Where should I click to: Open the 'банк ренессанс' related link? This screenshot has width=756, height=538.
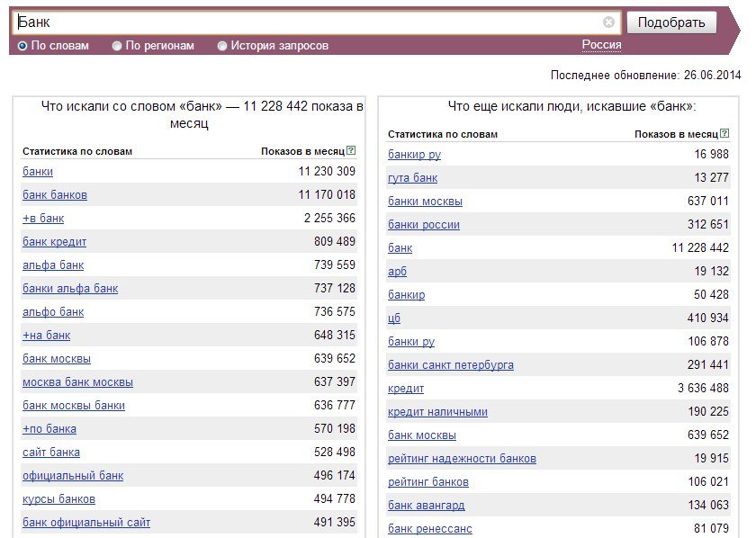(x=430, y=529)
